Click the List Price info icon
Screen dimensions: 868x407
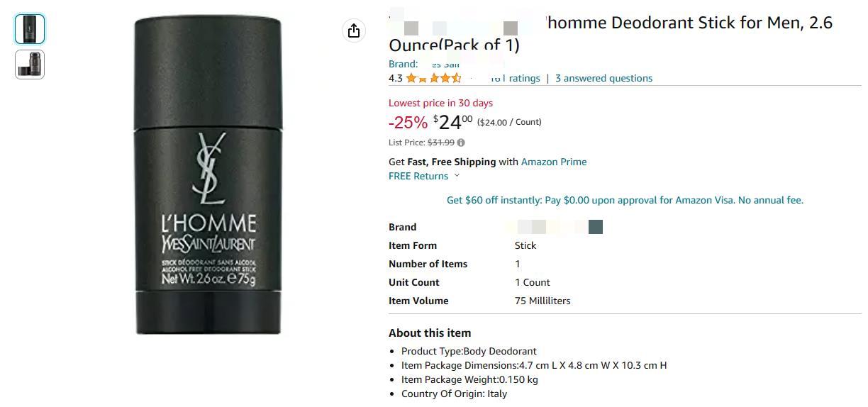pos(461,143)
